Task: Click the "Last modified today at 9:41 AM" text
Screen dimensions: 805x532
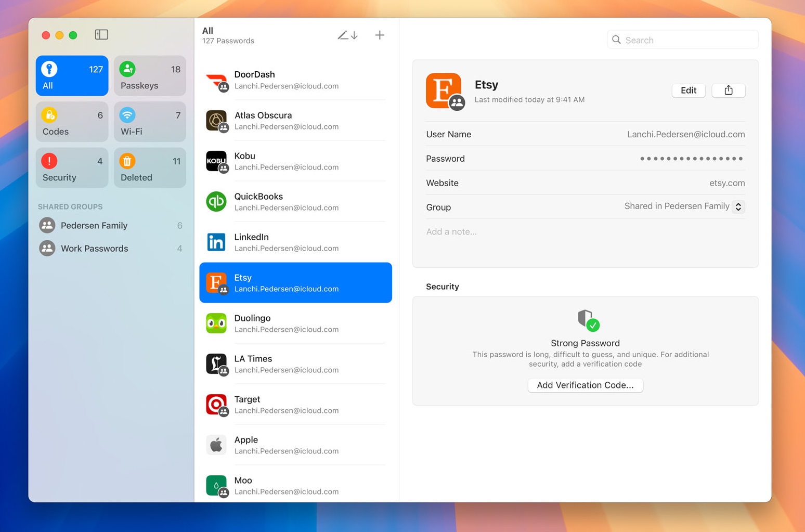Action: tap(529, 100)
